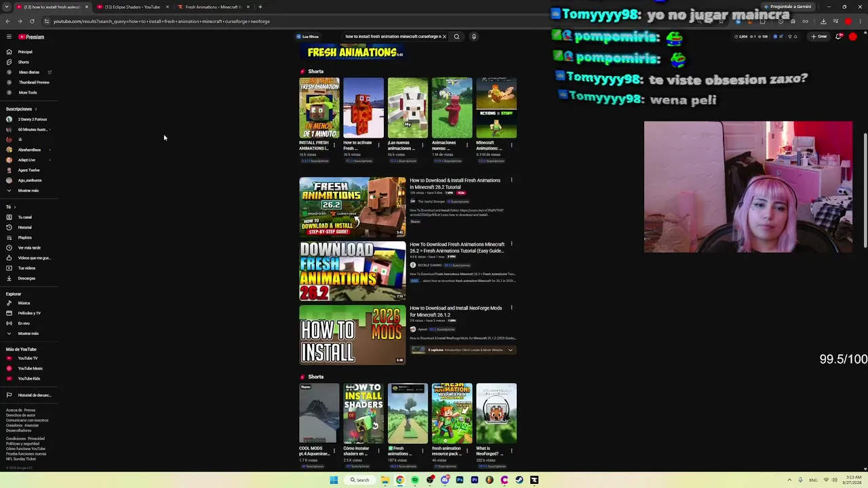This screenshot has width=868, height=488.
Task: Close the Eclipse Shaders tab
Action: [167, 7]
